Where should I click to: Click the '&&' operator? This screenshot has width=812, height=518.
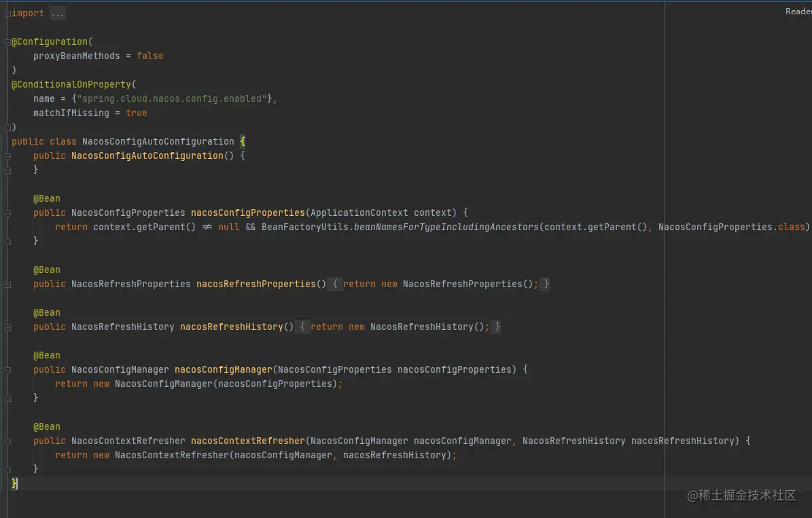[x=251, y=227]
